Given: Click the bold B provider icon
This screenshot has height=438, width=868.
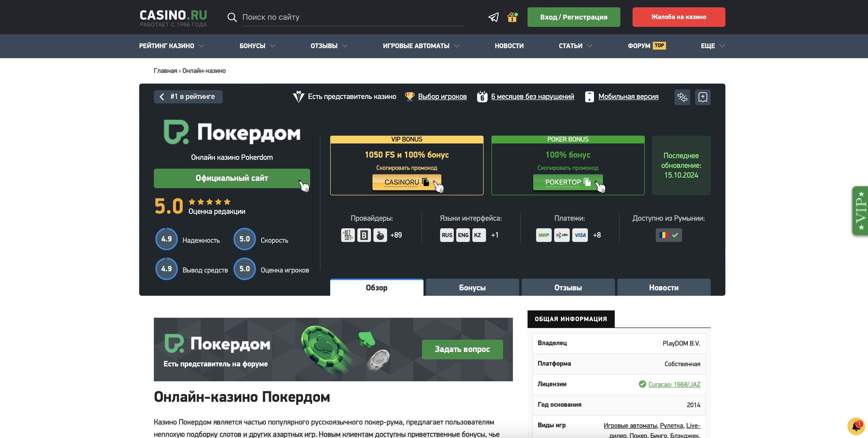Looking at the screenshot, I should pos(364,235).
